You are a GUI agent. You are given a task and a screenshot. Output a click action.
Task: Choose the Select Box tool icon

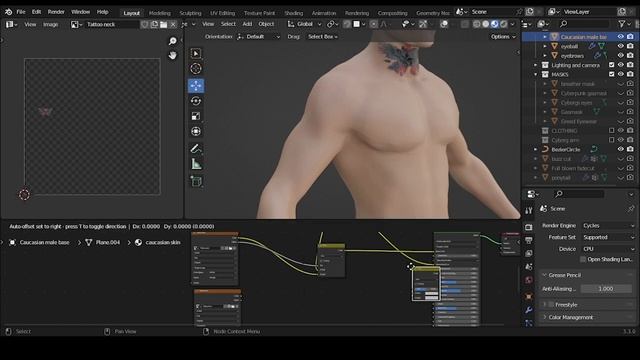tap(196, 53)
